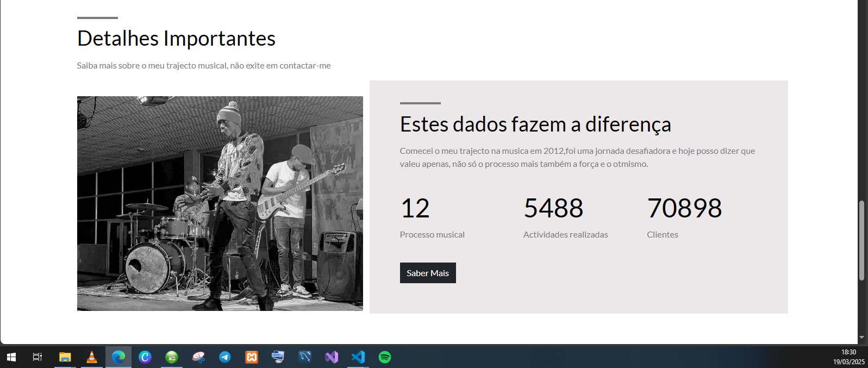Viewport: 868px width, 368px height.
Task: Click the black-and-white band photo
Action: (x=220, y=203)
